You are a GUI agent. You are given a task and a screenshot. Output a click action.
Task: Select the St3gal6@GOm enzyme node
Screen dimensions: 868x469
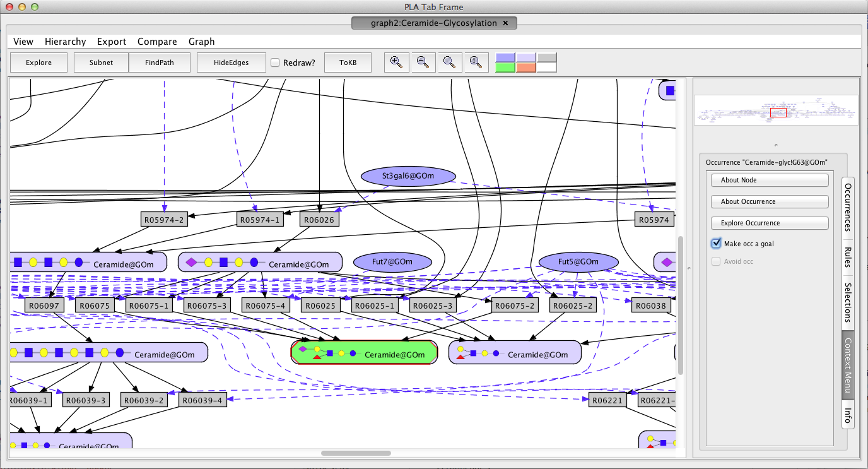tap(409, 176)
